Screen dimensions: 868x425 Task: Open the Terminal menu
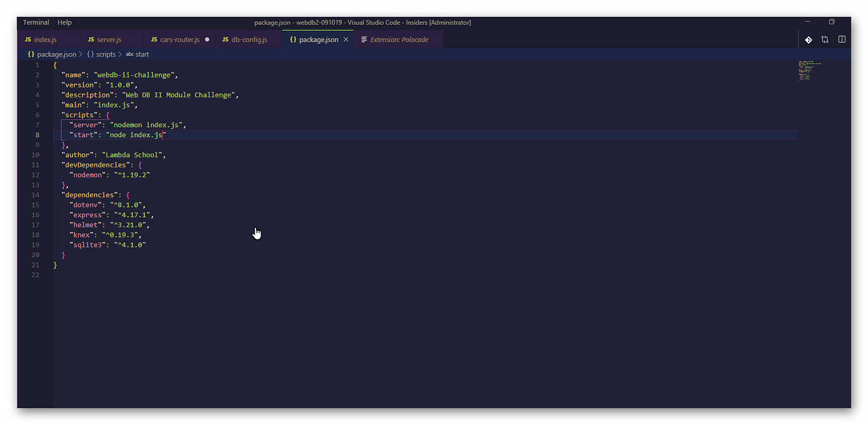click(x=35, y=22)
